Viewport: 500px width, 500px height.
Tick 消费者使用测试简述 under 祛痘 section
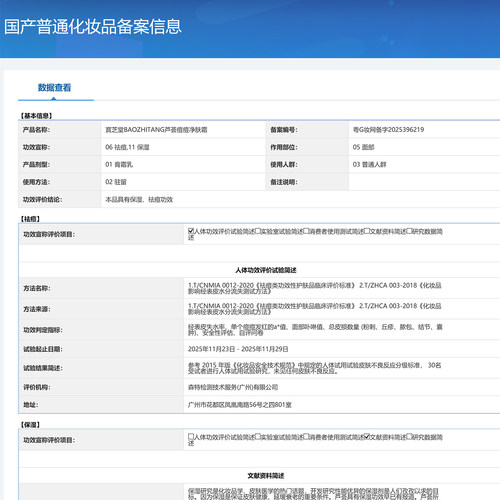tap(306, 231)
